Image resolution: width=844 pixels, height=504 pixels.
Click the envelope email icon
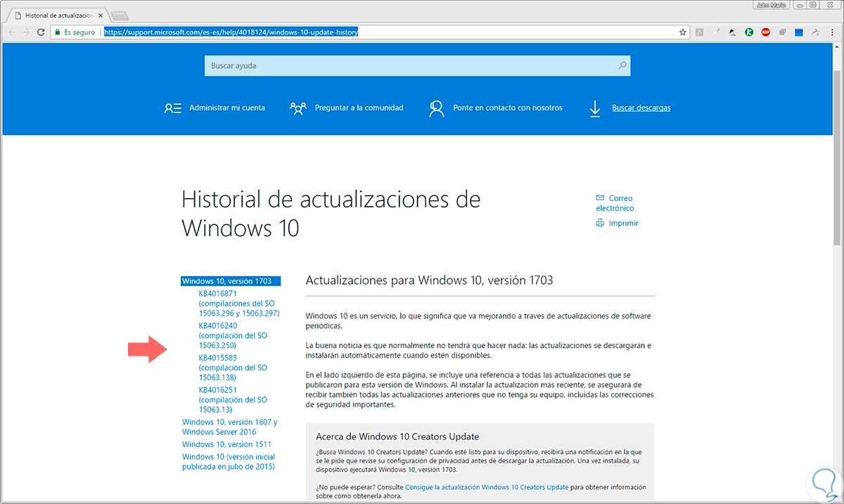600,198
